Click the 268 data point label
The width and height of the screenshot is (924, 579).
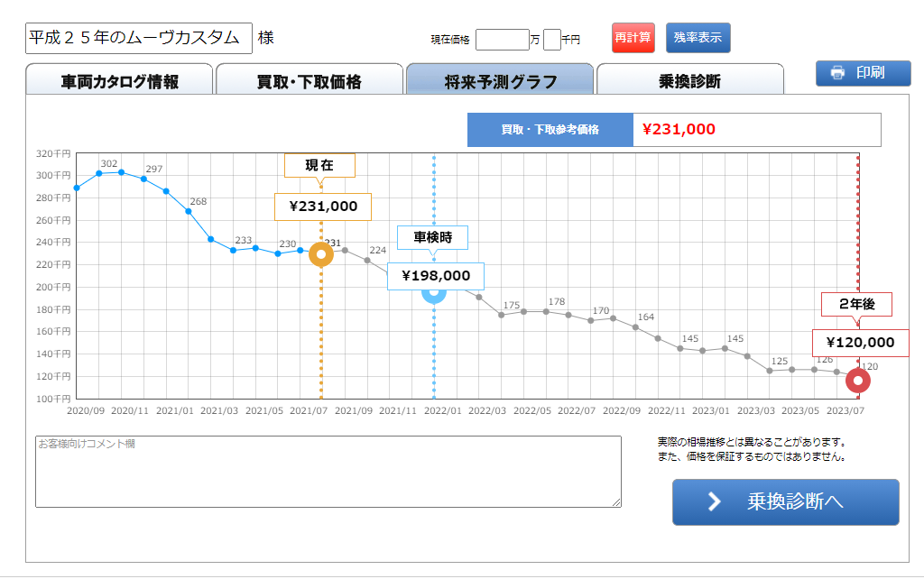pyautogui.click(x=199, y=201)
